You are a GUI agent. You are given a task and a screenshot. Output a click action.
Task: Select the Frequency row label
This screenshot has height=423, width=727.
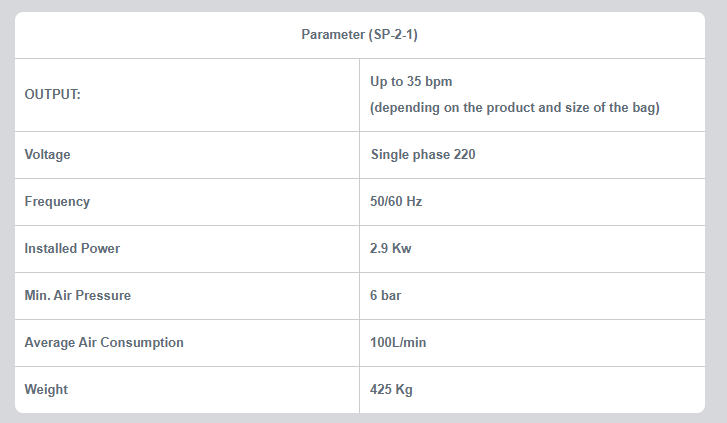pyautogui.click(x=57, y=202)
